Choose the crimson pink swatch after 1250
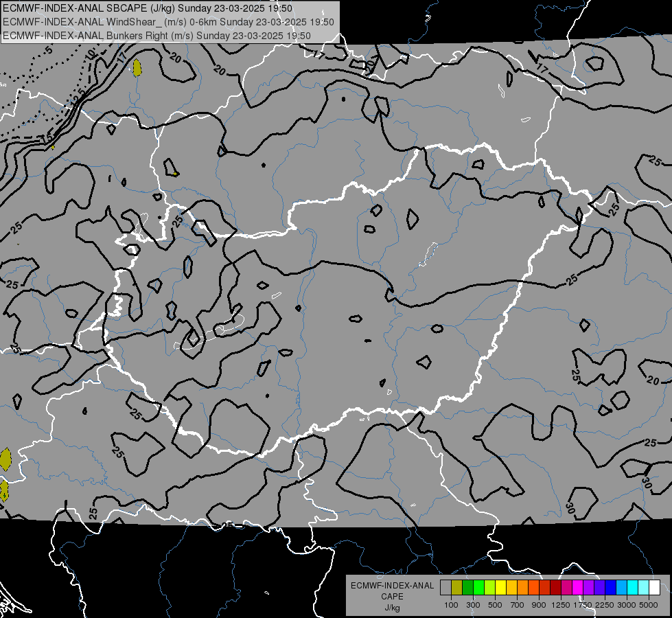672x618 pixels. (566, 588)
